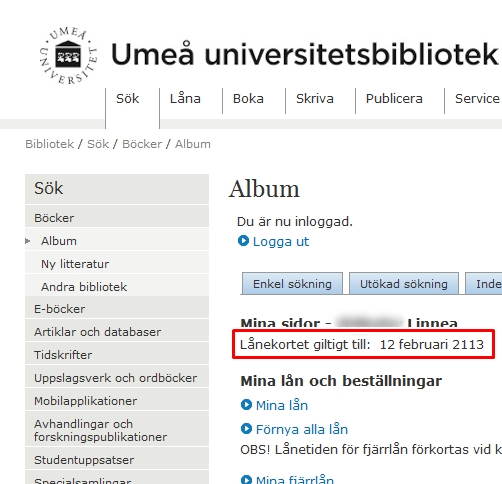Screen dimensions: 502x484
Task: Click the Umeå universitetsbibliotek header title
Action: click(304, 54)
